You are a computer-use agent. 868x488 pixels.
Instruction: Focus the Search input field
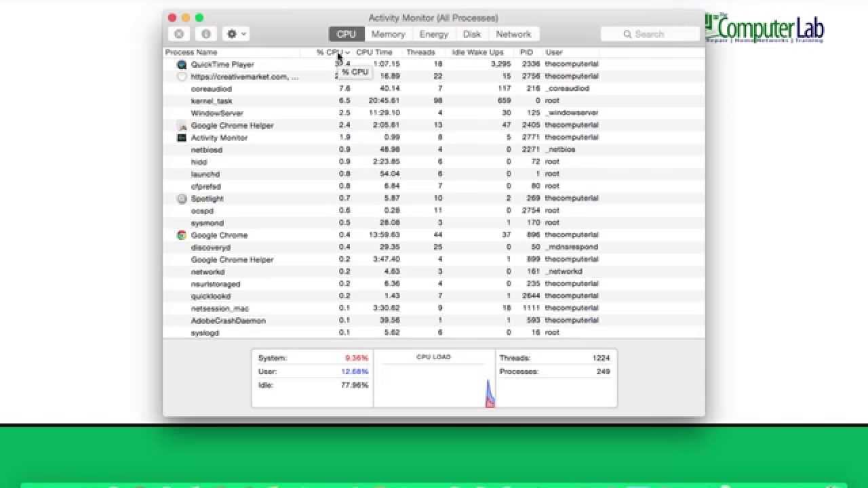pos(650,34)
